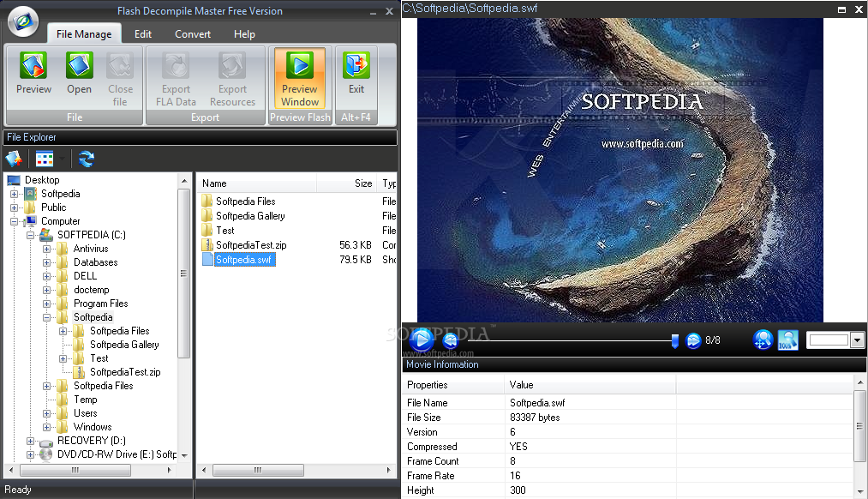This screenshot has width=868, height=499.
Task: Open the Convert ribbon tab
Action: [x=193, y=33]
